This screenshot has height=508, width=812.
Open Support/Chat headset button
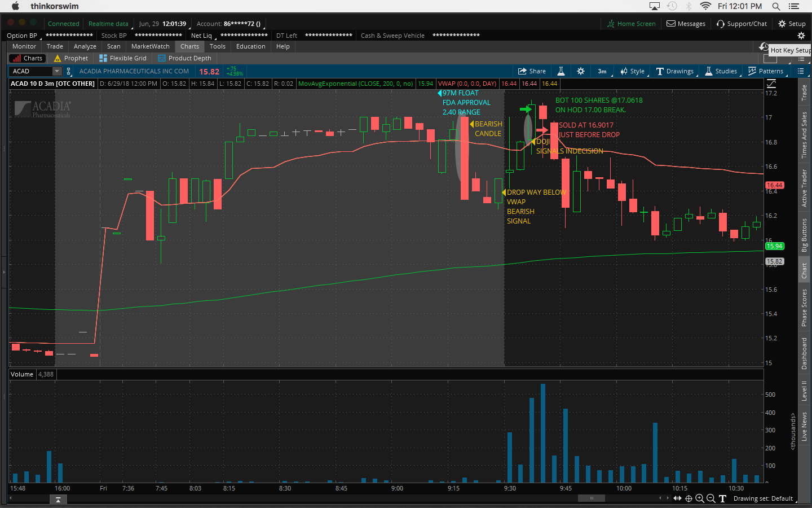coord(742,24)
